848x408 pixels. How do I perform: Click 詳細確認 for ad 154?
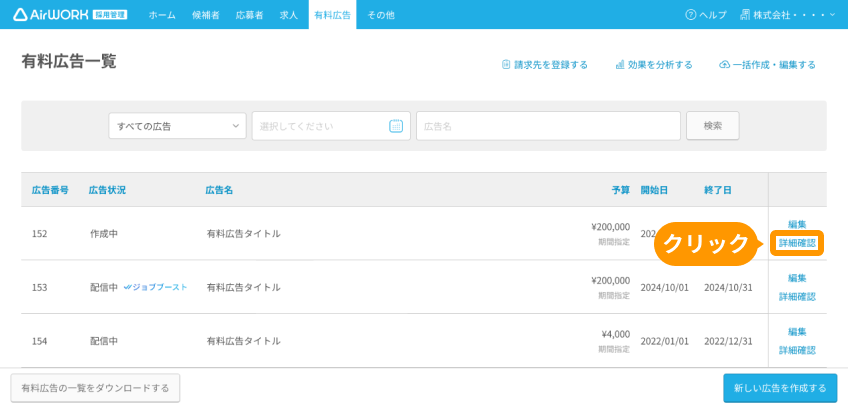pyautogui.click(x=797, y=350)
